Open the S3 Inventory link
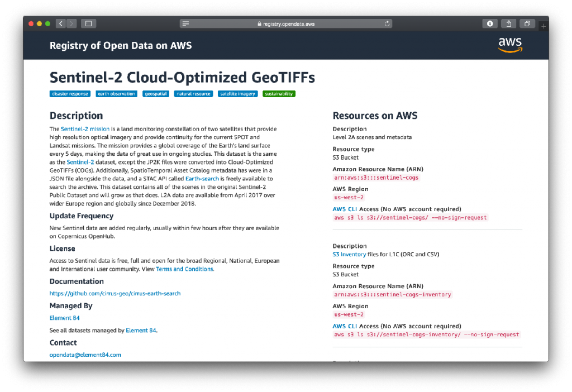Viewport: 572px width, 392px height. click(x=349, y=254)
